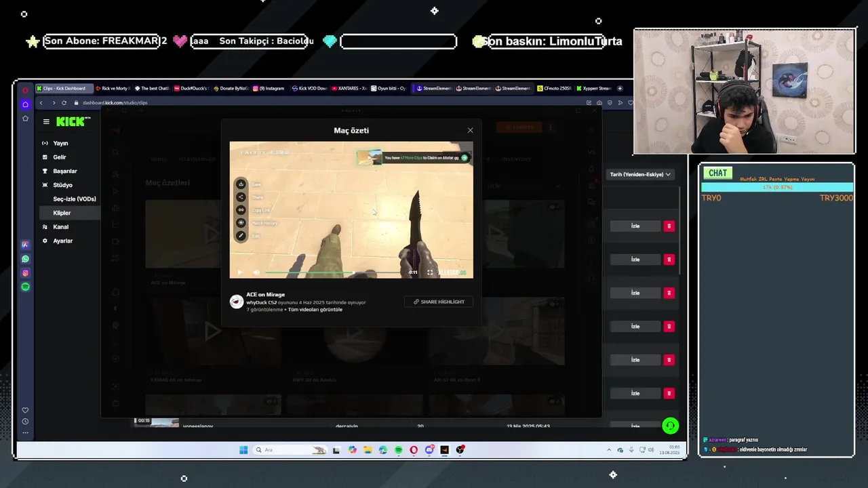Mute the video volume icon
This screenshot has height=488, width=868.
coord(256,272)
